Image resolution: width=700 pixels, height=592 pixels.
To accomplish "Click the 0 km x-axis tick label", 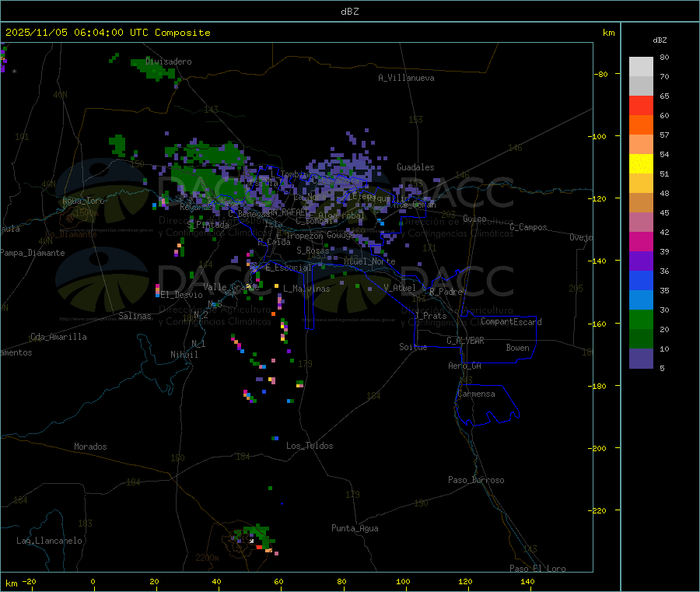I will tap(93, 581).
